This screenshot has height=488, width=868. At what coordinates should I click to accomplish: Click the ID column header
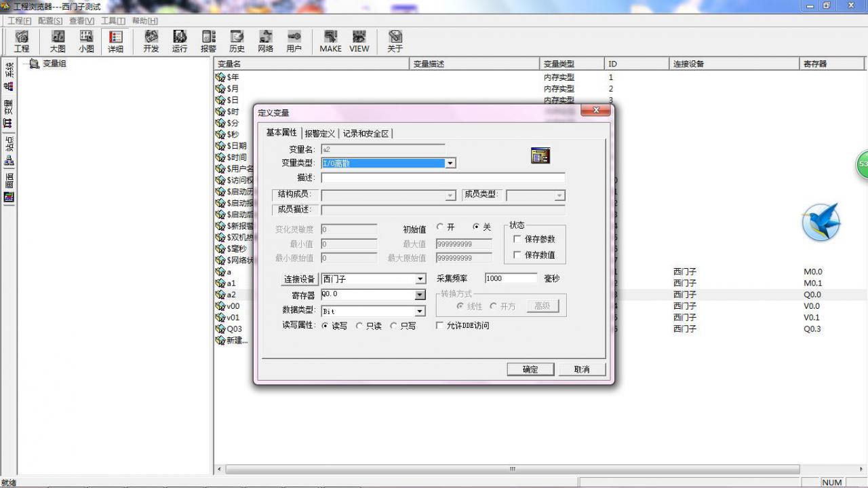pyautogui.click(x=637, y=64)
